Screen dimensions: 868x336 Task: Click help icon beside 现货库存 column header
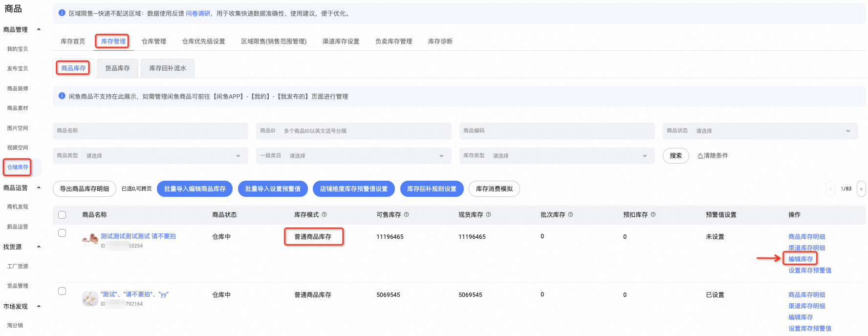pos(488,214)
